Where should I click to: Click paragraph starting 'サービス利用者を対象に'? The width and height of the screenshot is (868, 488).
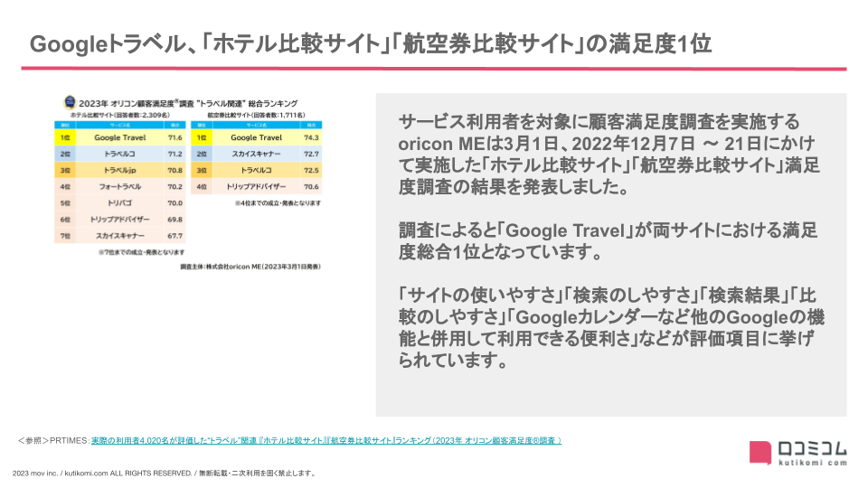click(x=609, y=154)
